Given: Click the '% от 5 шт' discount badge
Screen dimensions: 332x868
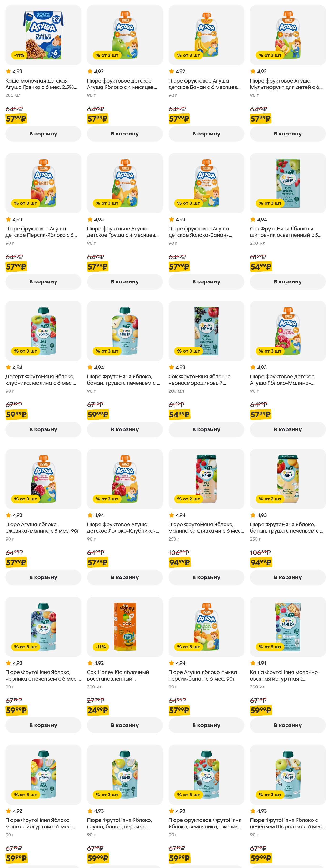Looking at the screenshot, I should click(x=270, y=647).
